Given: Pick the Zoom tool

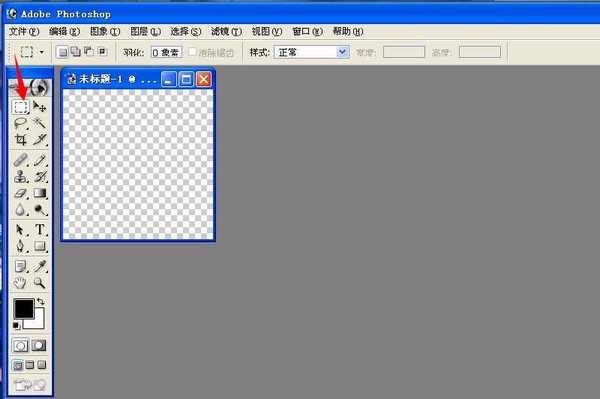Looking at the screenshot, I should pos(39,283).
